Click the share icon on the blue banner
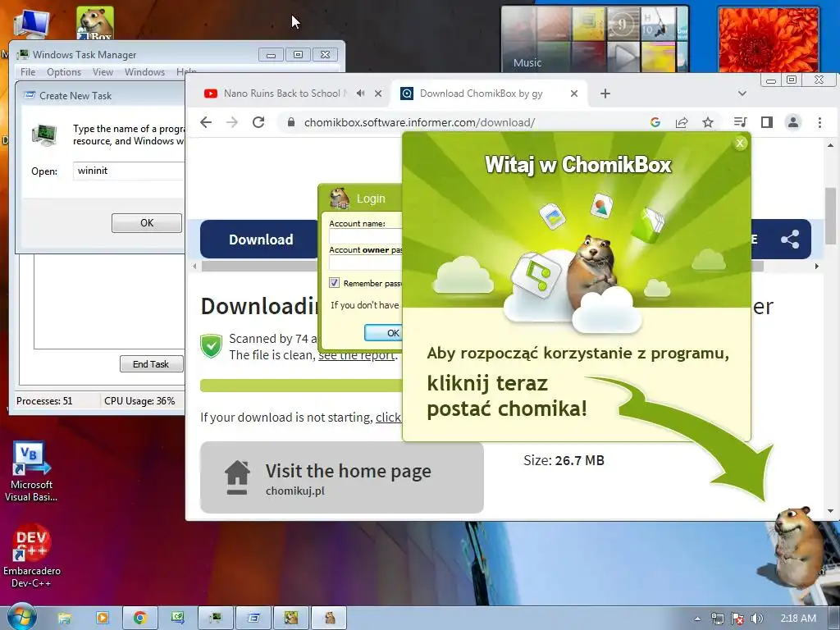This screenshot has height=630, width=840. coord(790,239)
